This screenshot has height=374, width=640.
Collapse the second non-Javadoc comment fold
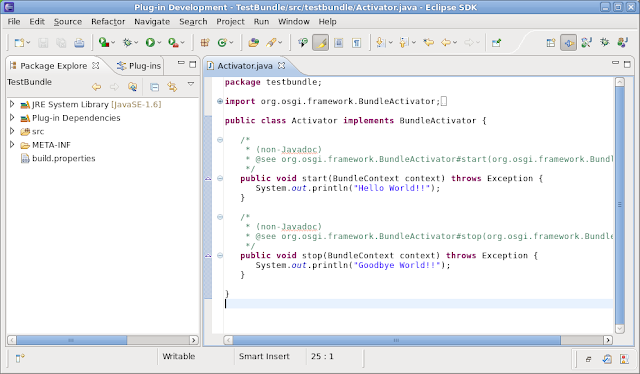[x=220, y=217]
